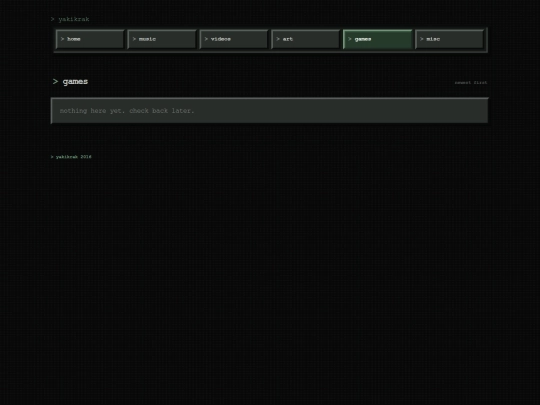The height and width of the screenshot is (405, 540).
Task: Click the yakikrak 2016 footer text
Action: click(71, 157)
